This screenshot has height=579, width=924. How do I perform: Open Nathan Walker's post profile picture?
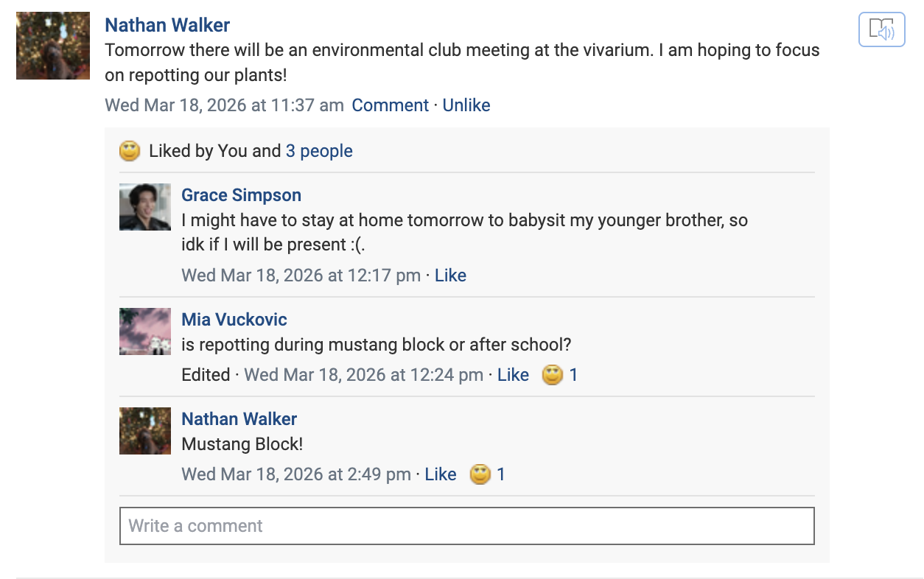(x=53, y=46)
